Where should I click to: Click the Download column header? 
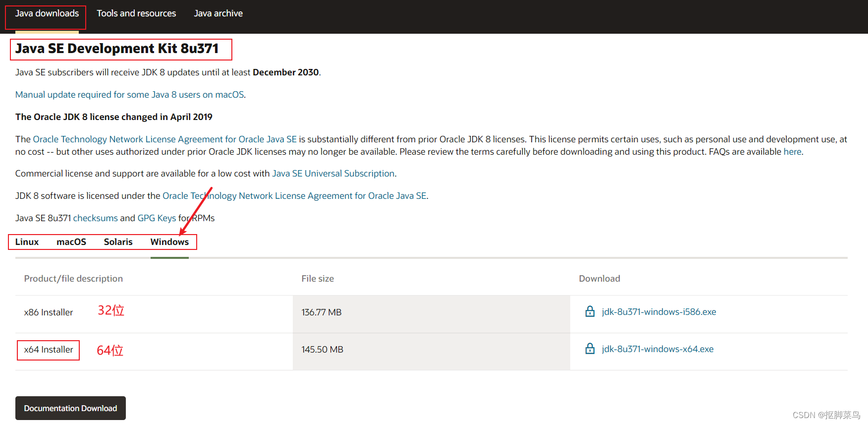click(599, 279)
